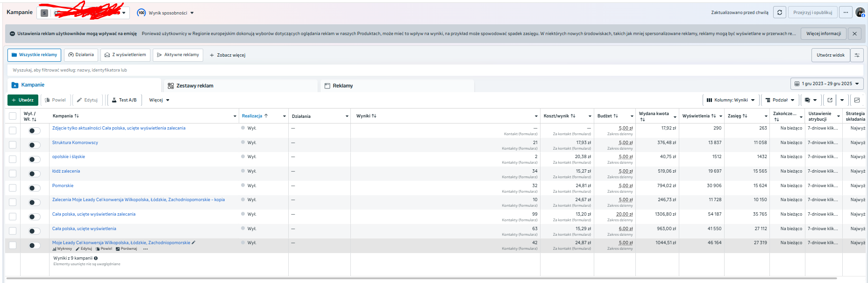Click the Wynik sposobności score badge showing 100

coord(141,13)
